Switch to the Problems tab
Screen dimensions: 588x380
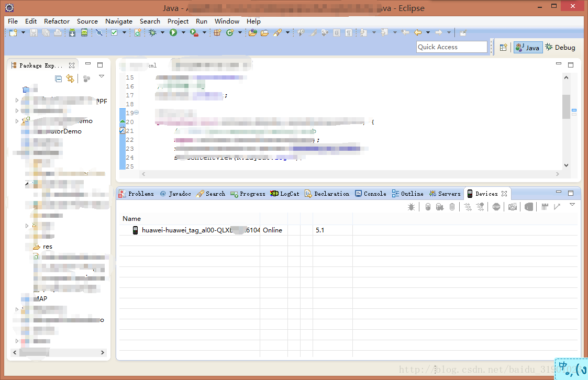click(x=136, y=194)
